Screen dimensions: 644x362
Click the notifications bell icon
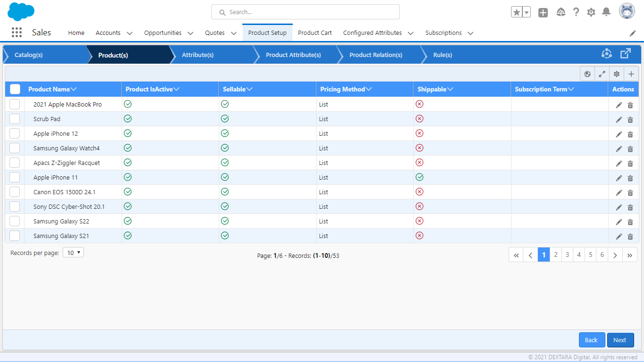(x=606, y=12)
